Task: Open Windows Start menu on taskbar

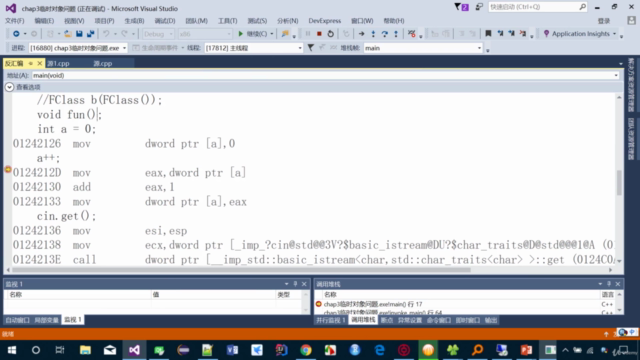Action: pos(11,350)
